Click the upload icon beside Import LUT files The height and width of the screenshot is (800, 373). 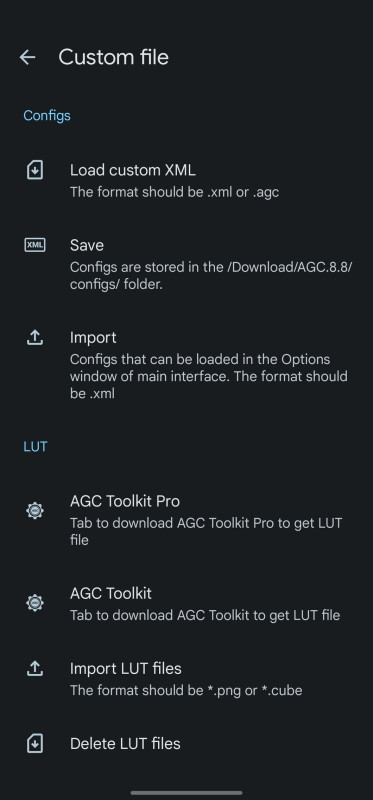point(35,668)
